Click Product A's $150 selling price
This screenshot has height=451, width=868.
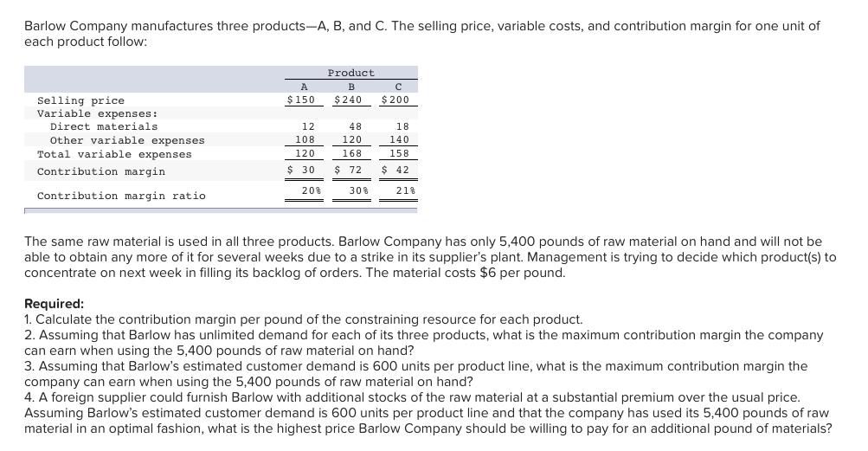300,100
